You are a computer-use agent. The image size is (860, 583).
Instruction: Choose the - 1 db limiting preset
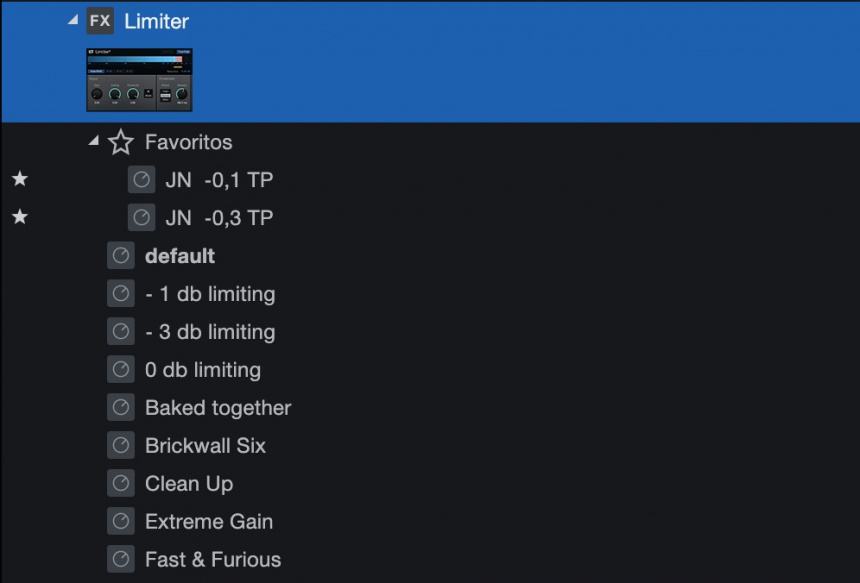point(210,294)
